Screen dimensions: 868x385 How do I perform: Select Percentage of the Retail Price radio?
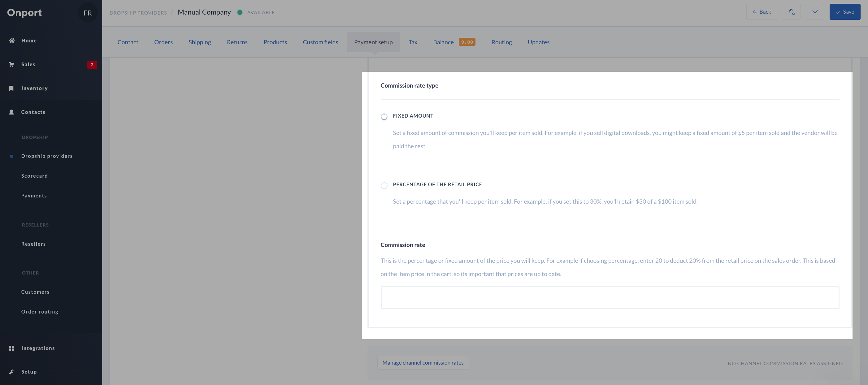pyautogui.click(x=384, y=186)
